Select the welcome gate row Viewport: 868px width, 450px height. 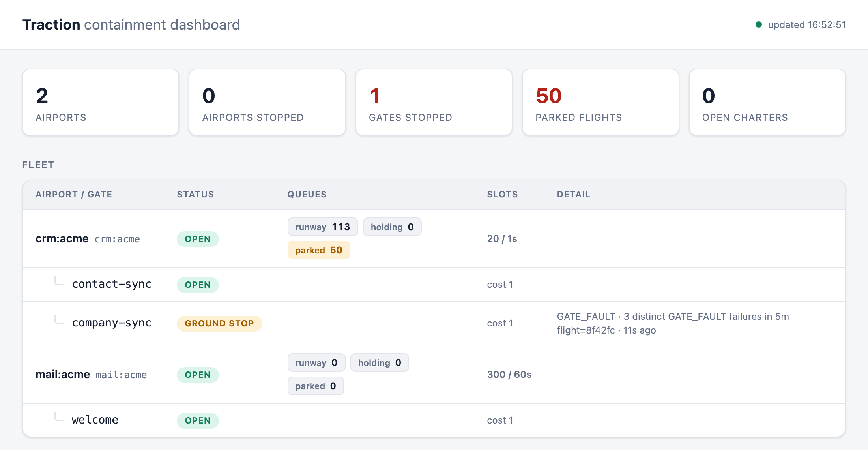[434, 420]
